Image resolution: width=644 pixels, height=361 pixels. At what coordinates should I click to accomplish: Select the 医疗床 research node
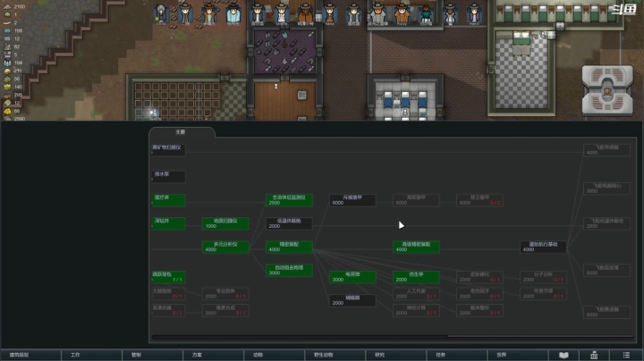[168, 200]
